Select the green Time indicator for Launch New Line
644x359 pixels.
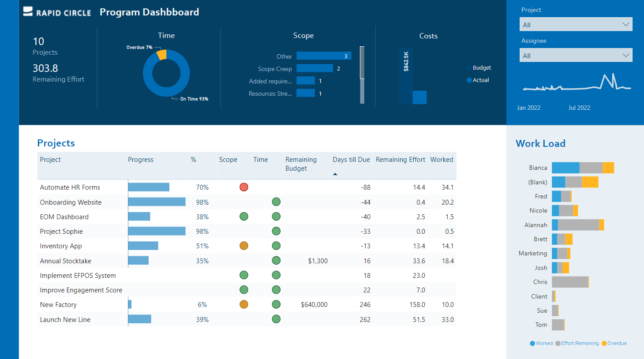point(276,319)
